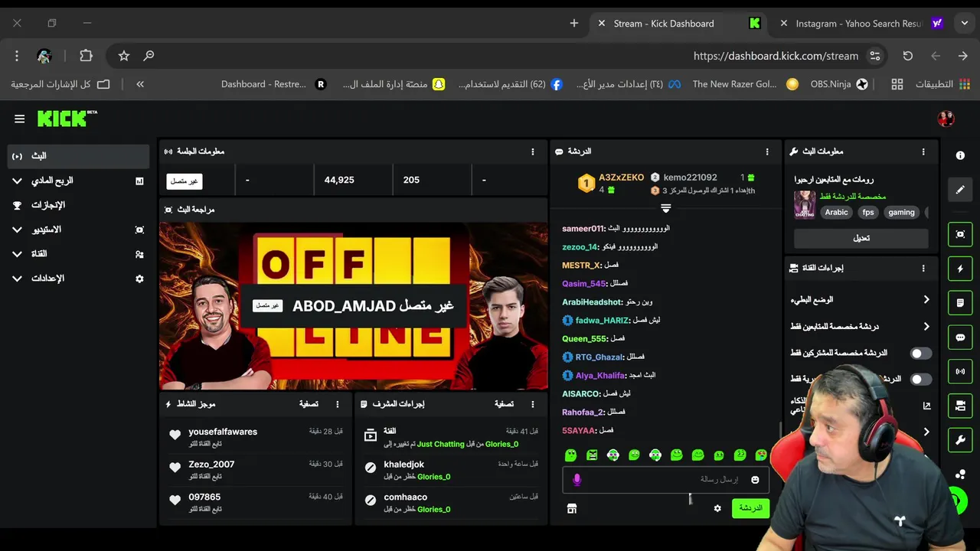Click the broadcast signal icon in the right rail
980x551 pixels.
click(x=960, y=372)
